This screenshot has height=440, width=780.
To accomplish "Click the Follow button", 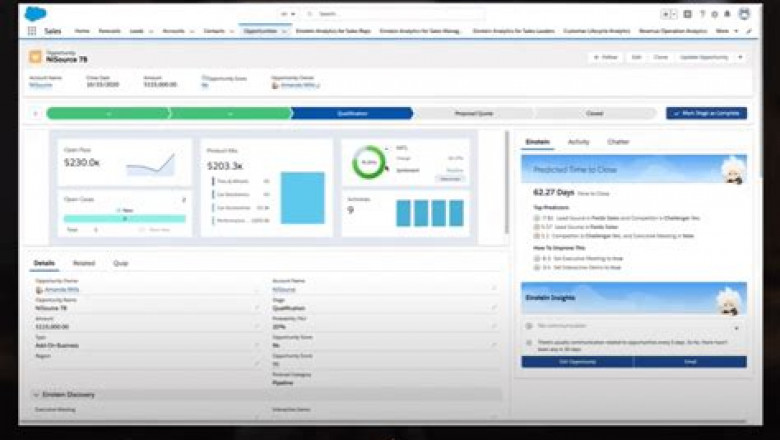I will click(605, 57).
